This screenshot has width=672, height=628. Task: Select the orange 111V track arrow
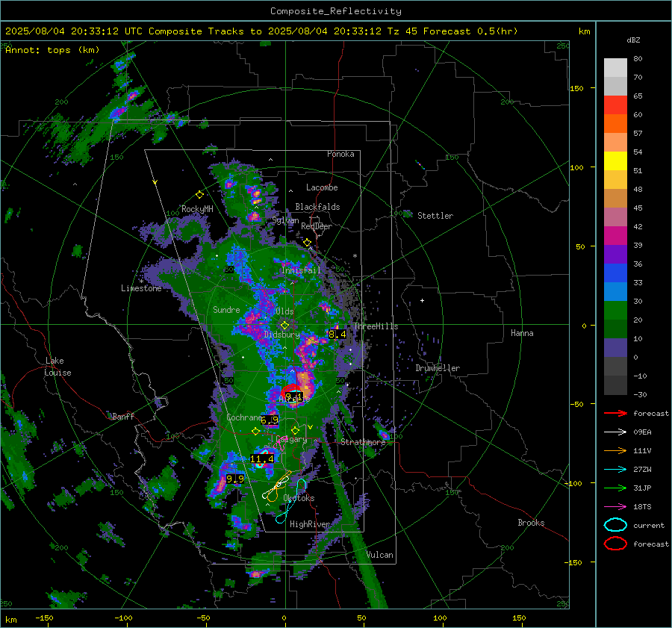pyautogui.click(x=615, y=450)
